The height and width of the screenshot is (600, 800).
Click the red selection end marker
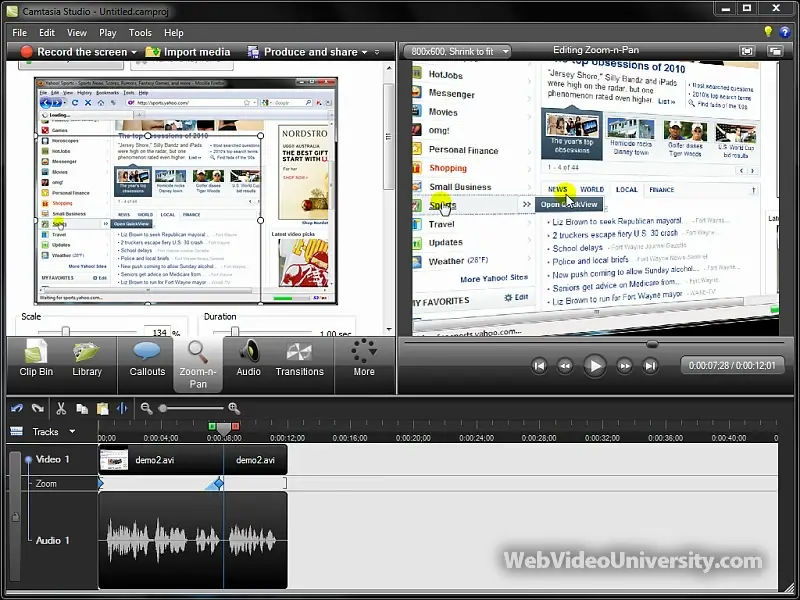235,426
